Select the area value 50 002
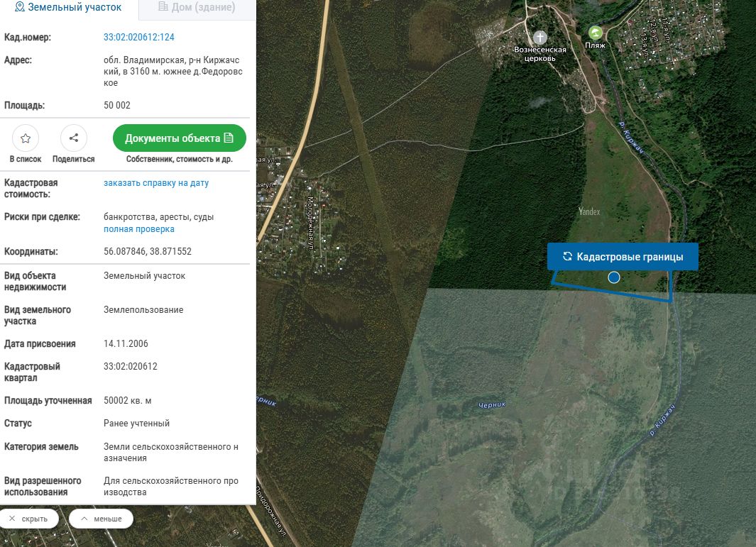Viewport: 756px width, 547px height. [x=117, y=105]
